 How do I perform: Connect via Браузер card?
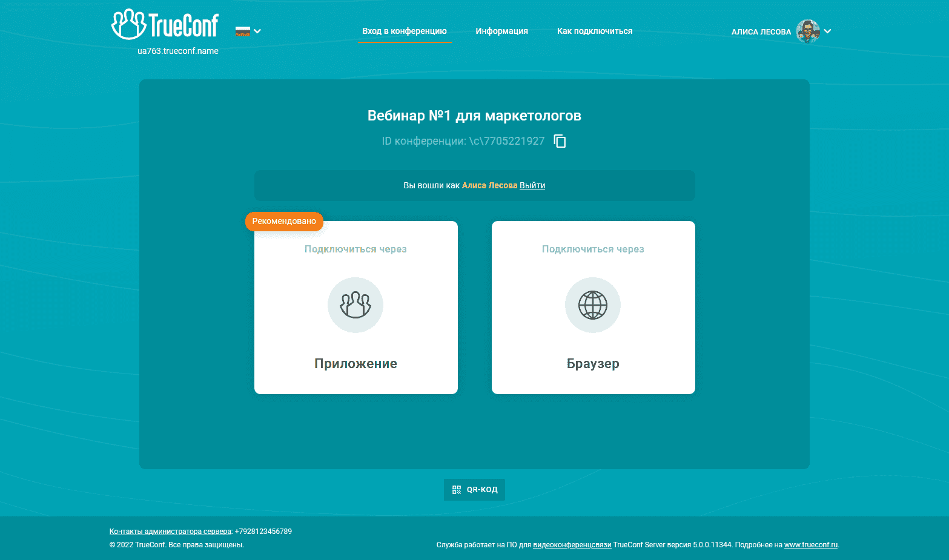coord(594,308)
